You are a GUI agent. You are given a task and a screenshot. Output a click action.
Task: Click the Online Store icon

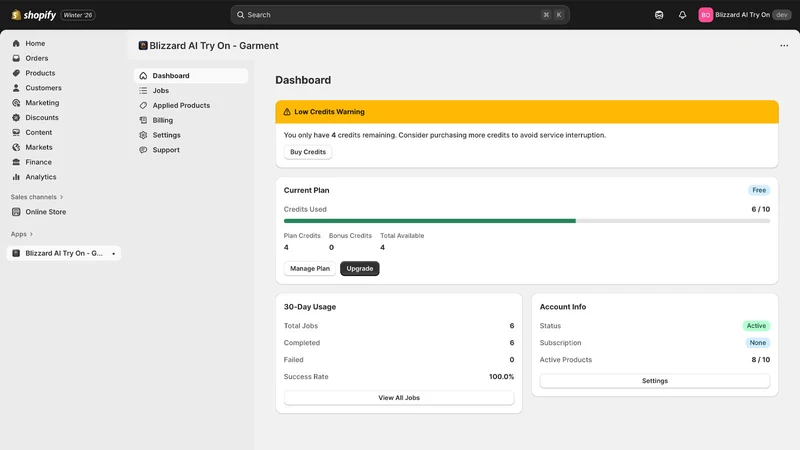point(16,212)
